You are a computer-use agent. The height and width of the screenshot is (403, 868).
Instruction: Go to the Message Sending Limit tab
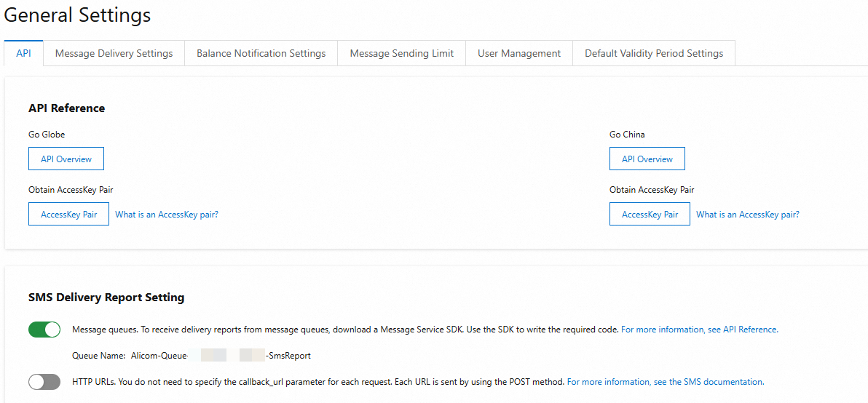[401, 53]
